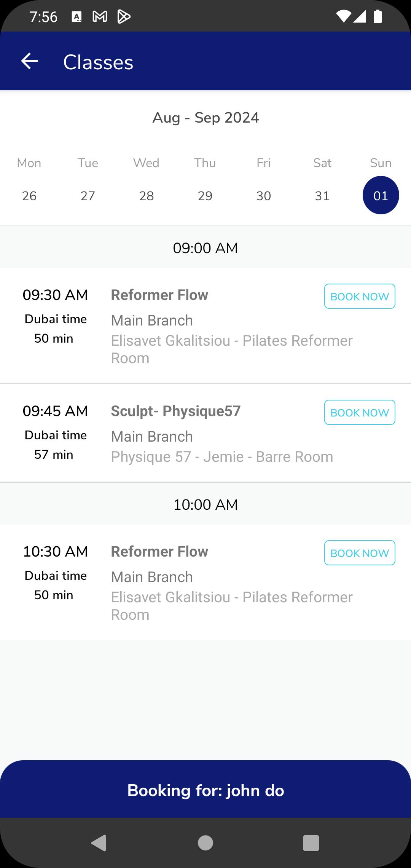Select Saturday 31 date
This screenshot has width=411, height=868.
[322, 196]
